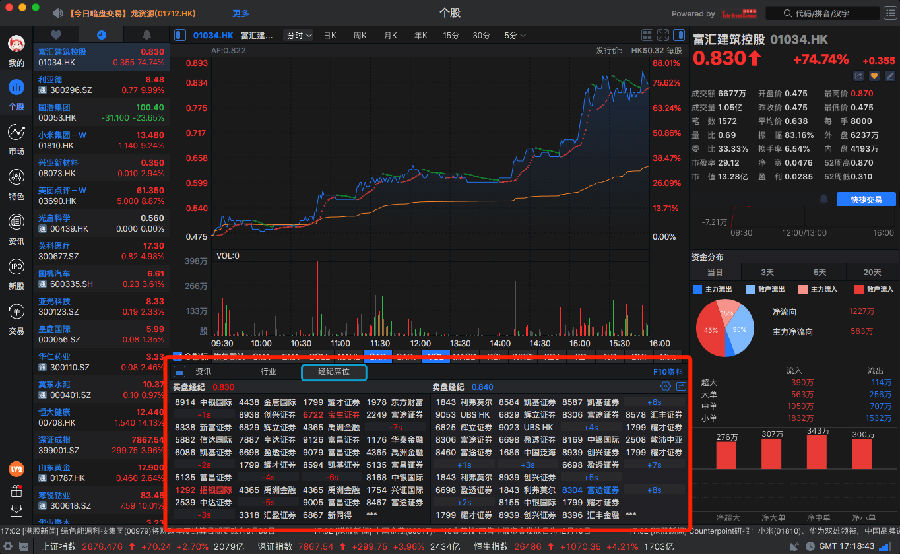900x554 pixels.
Task: Select 美团点评-W 03690.HK in watchlist
Action: 102,195
